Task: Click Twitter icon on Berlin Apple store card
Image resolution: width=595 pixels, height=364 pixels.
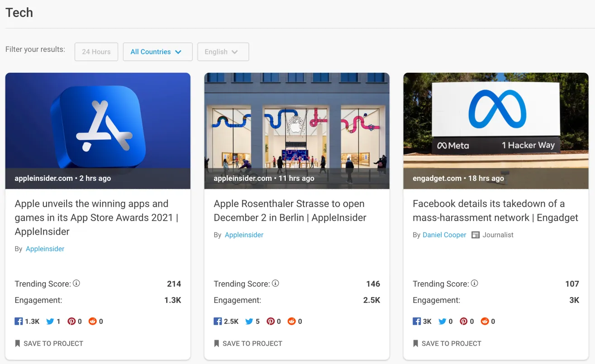Action: [249, 321]
